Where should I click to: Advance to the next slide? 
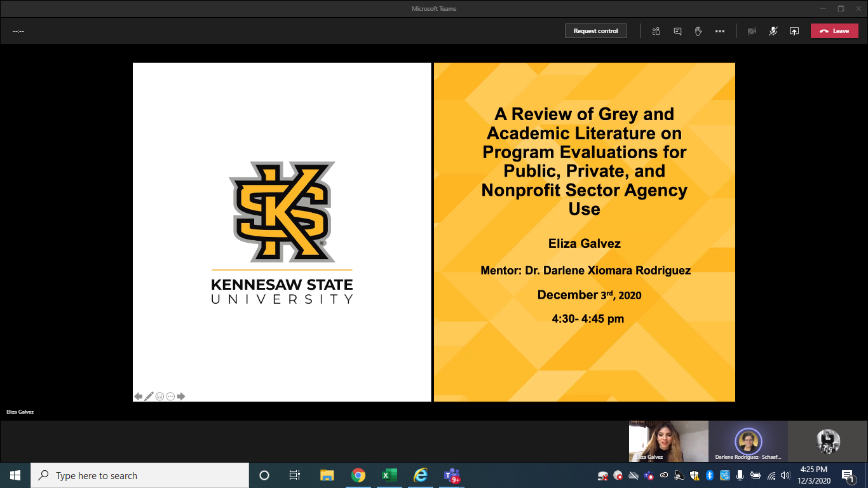click(181, 396)
